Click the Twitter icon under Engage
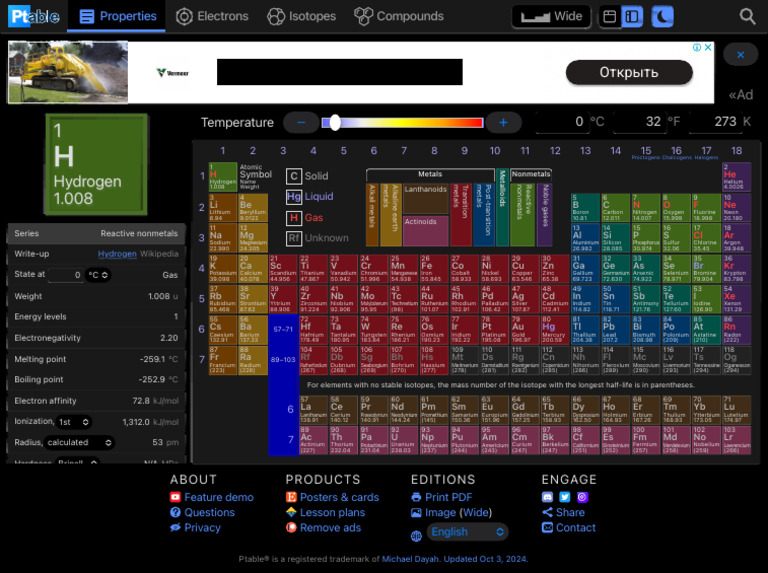Viewport: 768px width, 573px height. pos(564,497)
